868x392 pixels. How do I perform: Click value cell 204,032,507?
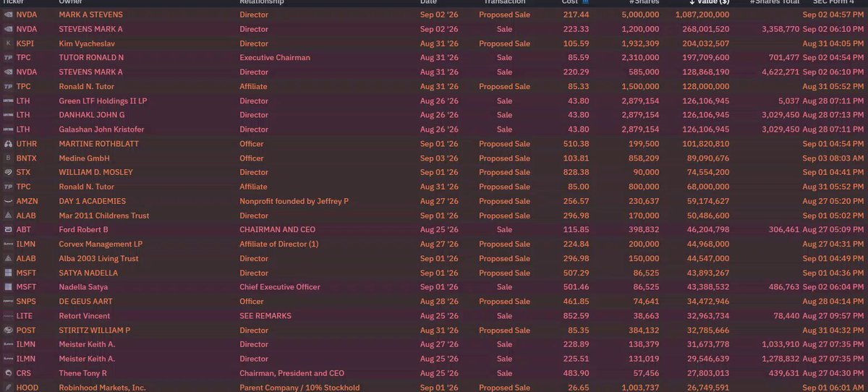point(706,43)
